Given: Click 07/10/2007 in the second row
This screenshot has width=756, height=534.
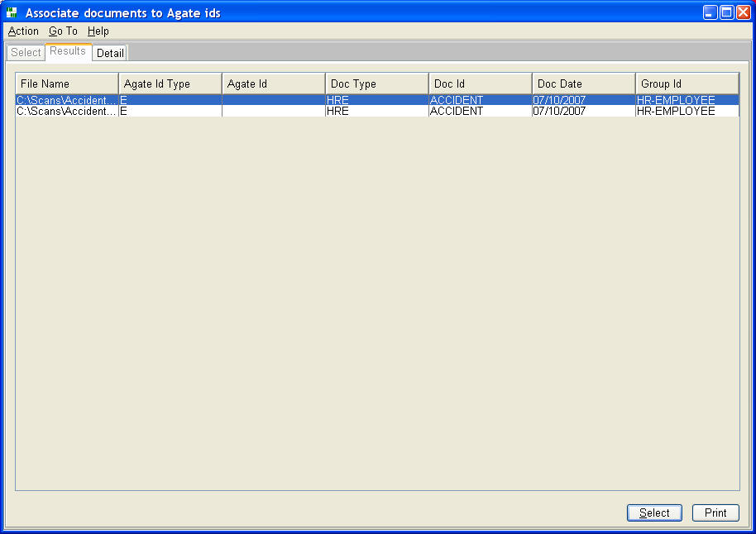Looking at the screenshot, I should 559,112.
